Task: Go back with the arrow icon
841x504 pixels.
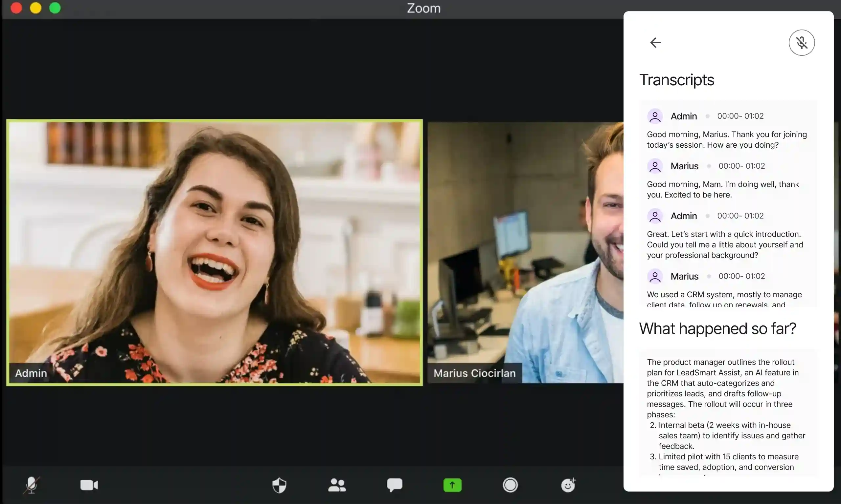Action: [x=655, y=42]
